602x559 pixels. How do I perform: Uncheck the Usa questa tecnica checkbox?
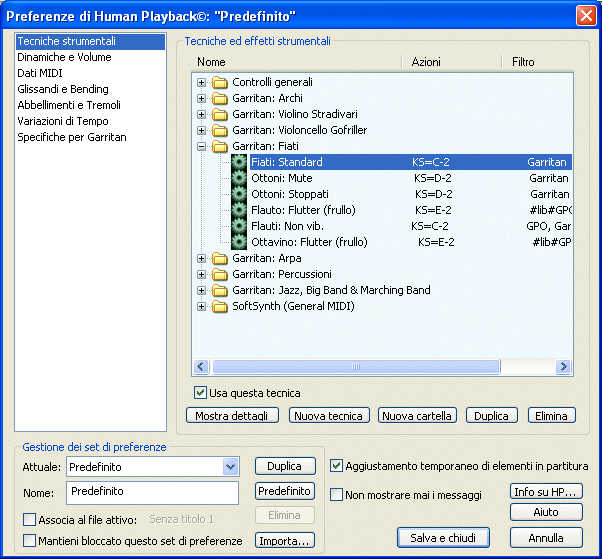pos(201,393)
